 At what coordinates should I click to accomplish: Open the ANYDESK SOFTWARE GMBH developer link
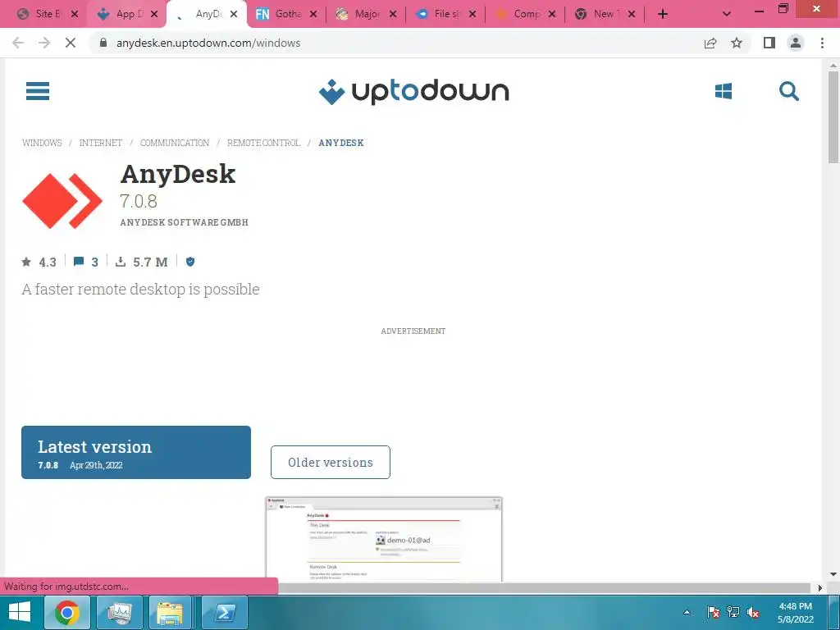click(x=185, y=222)
